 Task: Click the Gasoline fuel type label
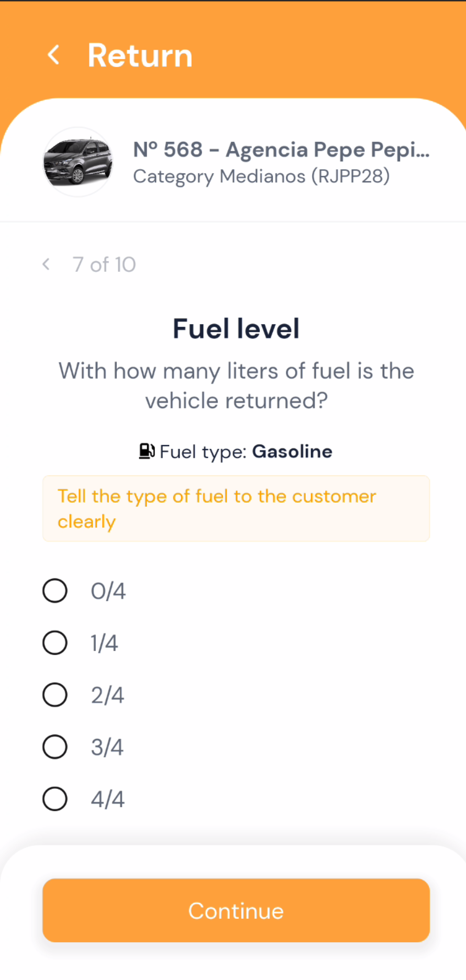[x=292, y=451]
